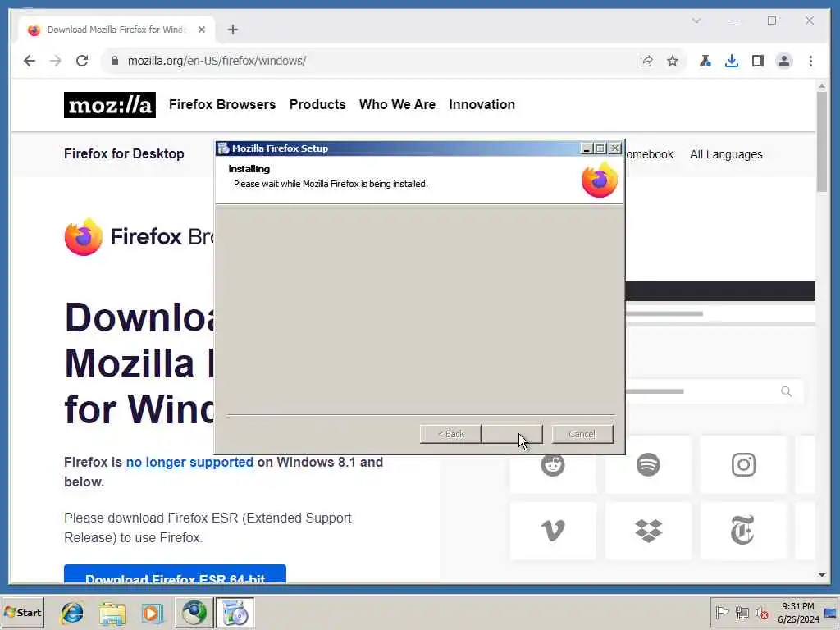This screenshot has height=630, width=840.
Task: Click the Chrome back arrow
Action: [30, 61]
